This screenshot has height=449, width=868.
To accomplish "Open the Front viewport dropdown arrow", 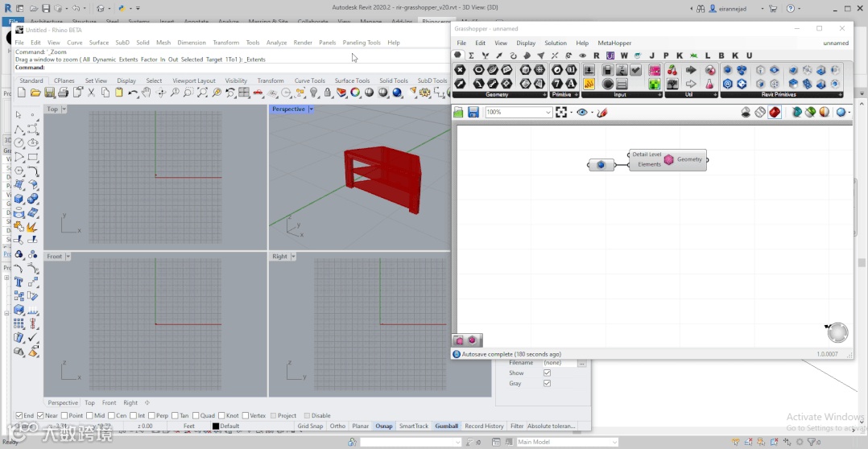I will [x=68, y=257].
